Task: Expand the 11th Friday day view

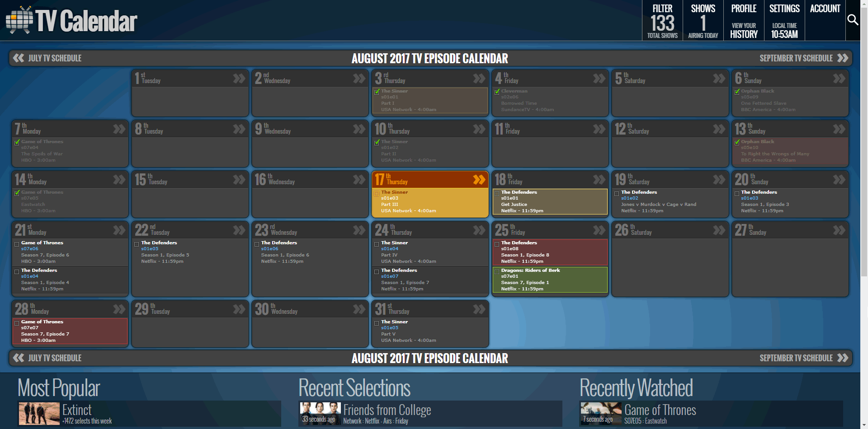Action: [599, 129]
